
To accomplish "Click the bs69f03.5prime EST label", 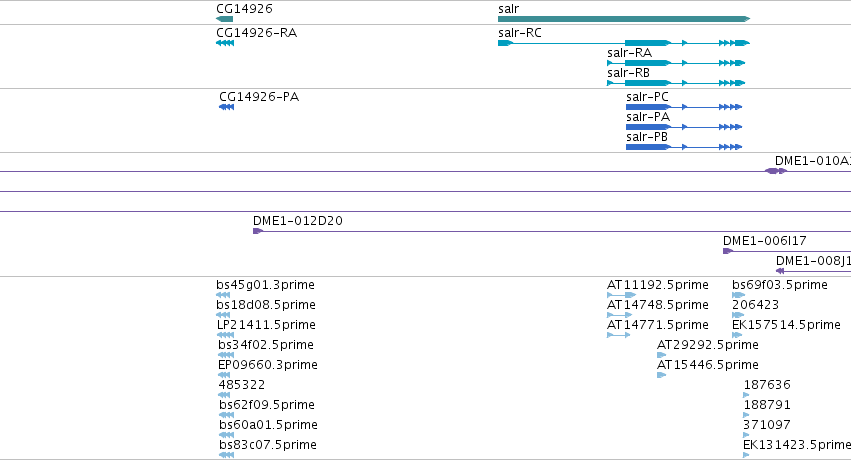I will tap(779, 285).
